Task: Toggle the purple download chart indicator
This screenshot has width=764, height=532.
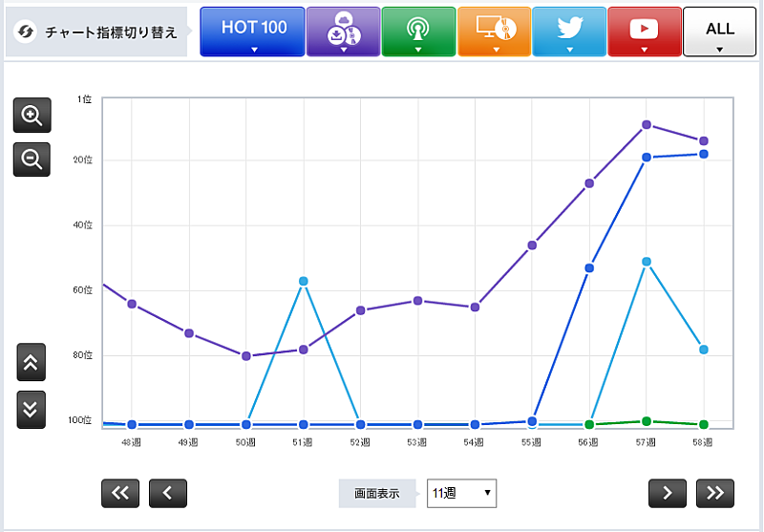Action: click(342, 32)
